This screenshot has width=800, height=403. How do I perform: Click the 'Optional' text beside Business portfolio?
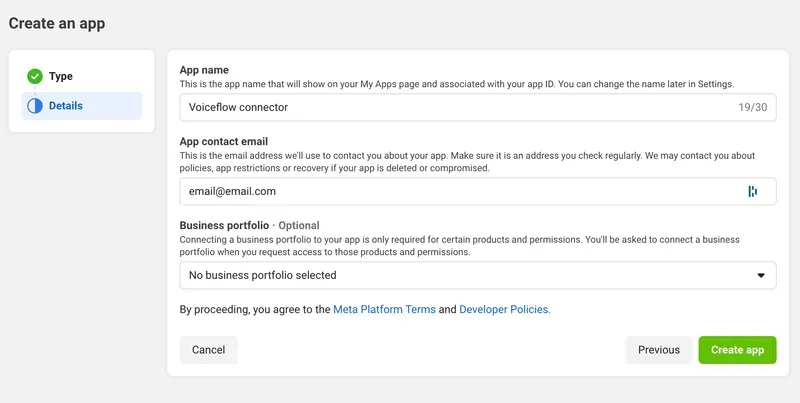pyautogui.click(x=299, y=225)
